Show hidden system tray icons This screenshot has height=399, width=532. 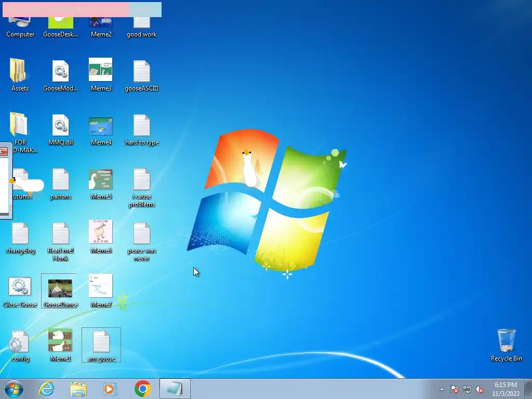point(442,389)
